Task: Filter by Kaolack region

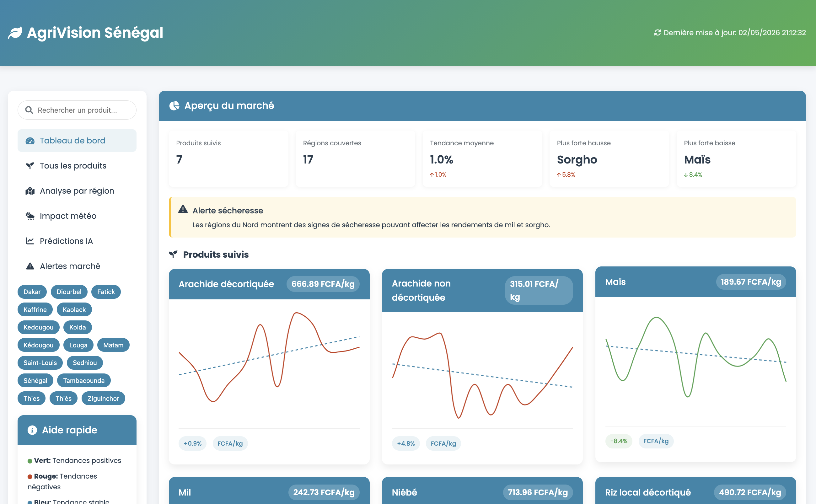Action: 74,310
